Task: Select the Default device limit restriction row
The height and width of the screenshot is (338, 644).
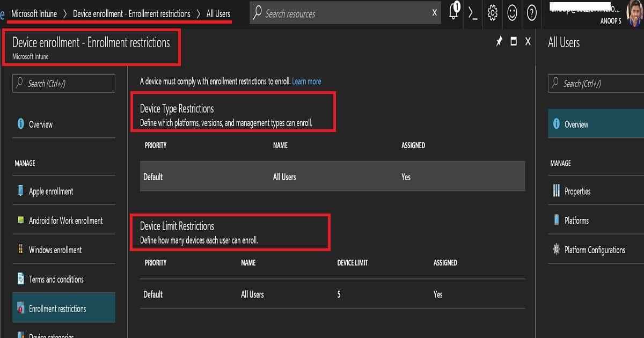Action: pos(332,294)
